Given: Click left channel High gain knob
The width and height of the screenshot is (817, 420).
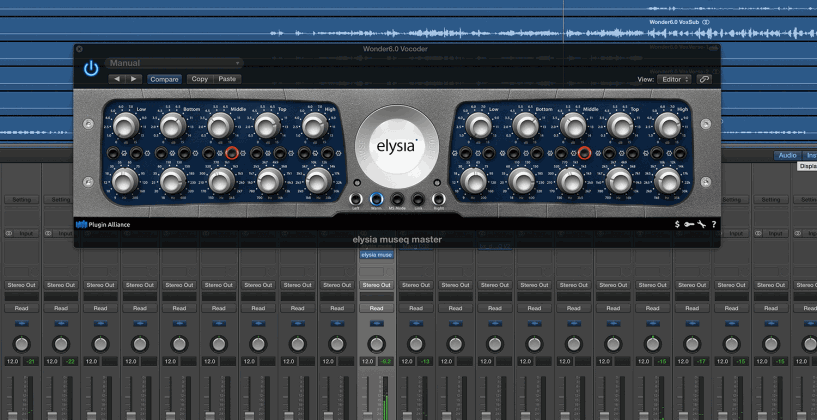Looking at the screenshot, I should coord(315,126).
